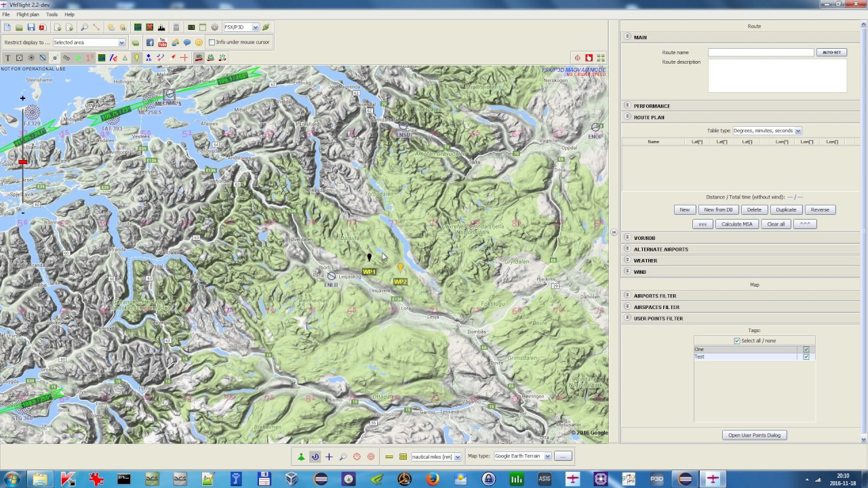
Task: Expand the PERFORMANCE section
Action: [x=627, y=106]
